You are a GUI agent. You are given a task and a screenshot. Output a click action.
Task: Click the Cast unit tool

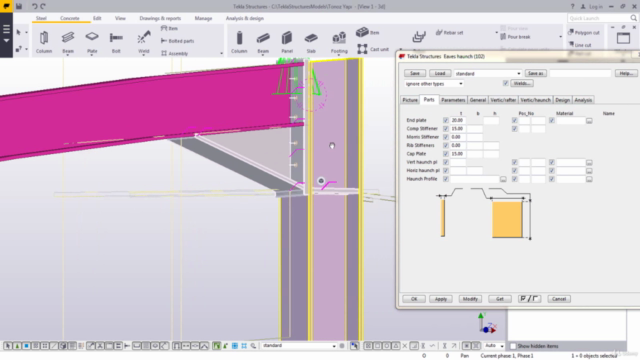click(373, 49)
